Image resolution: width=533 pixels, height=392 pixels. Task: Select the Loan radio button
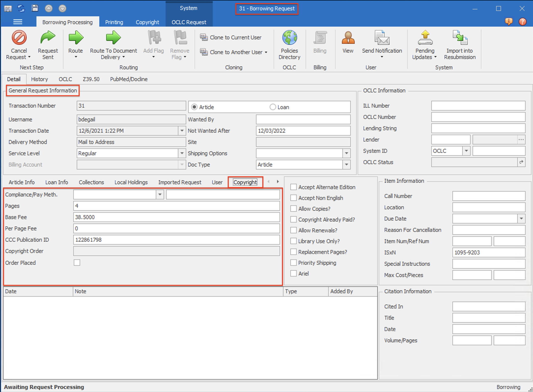273,107
